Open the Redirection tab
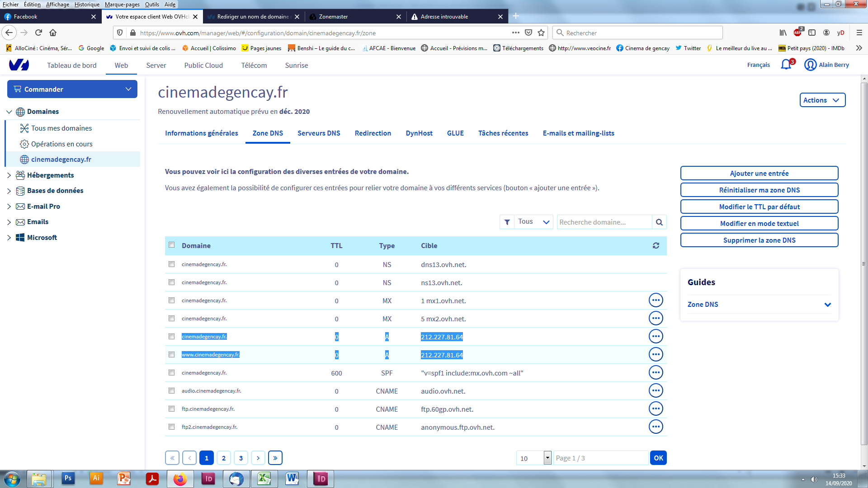868x488 pixels. pos(373,133)
